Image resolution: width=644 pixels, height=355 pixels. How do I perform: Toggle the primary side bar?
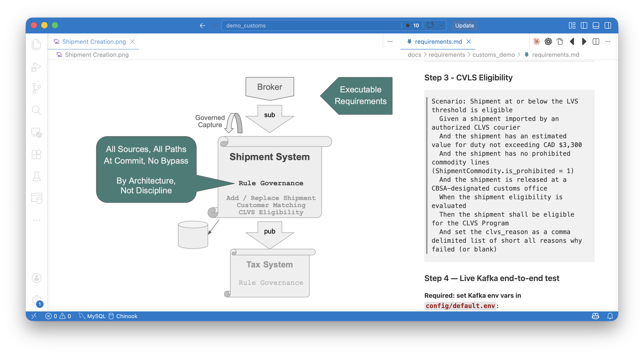584,25
